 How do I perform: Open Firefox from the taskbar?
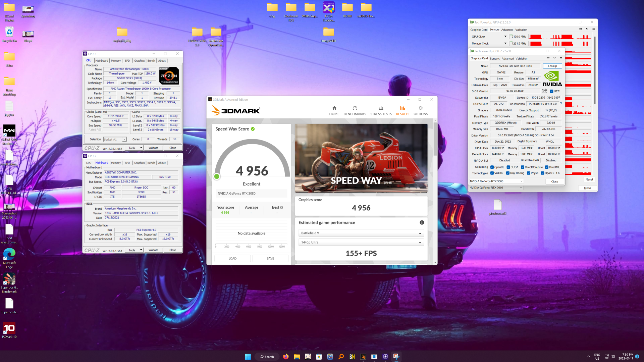(x=286, y=357)
